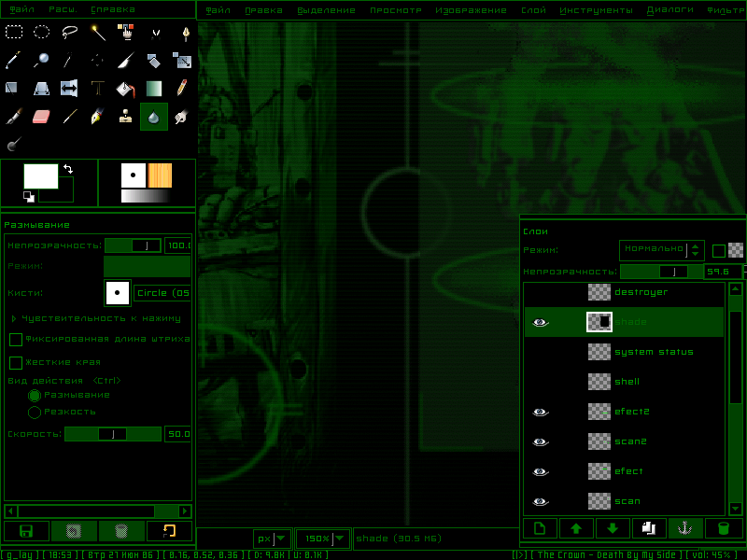Open the zoom percentage dropdown in status bar
747x560 pixels.
341,539
